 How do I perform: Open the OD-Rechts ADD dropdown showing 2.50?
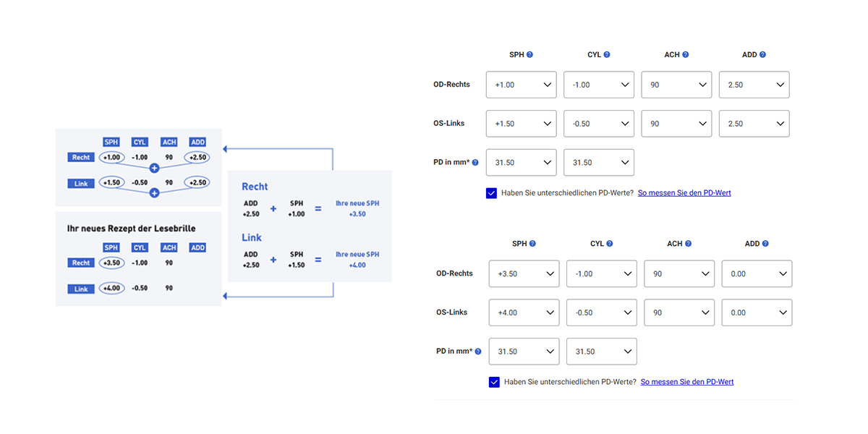pyautogui.click(x=754, y=85)
